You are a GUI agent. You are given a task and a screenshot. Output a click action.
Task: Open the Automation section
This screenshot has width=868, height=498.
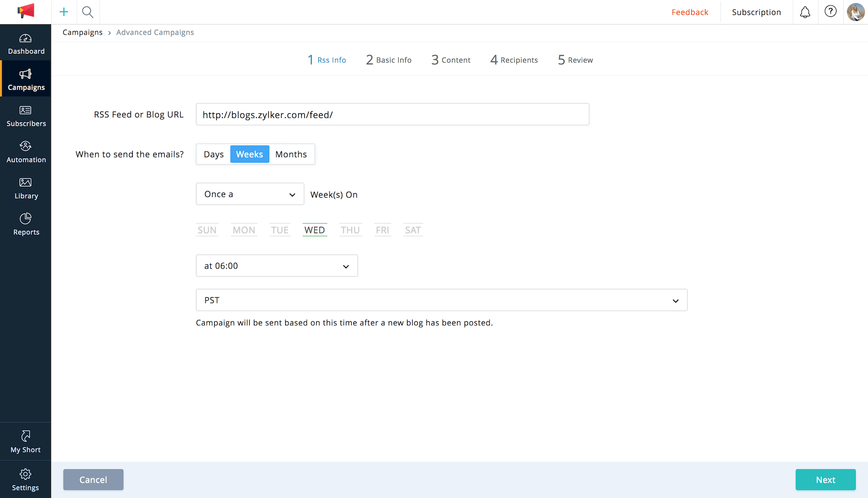[x=26, y=152]
